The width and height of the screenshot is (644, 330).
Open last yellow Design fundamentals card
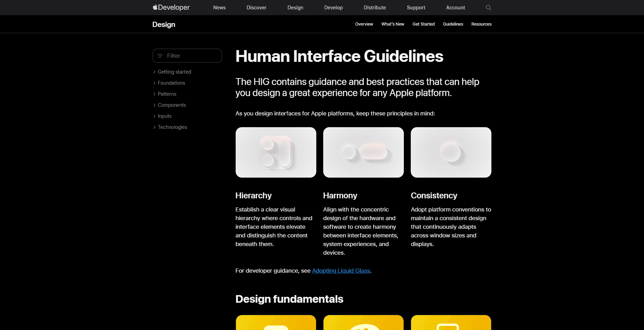click(x=451, y=322)
